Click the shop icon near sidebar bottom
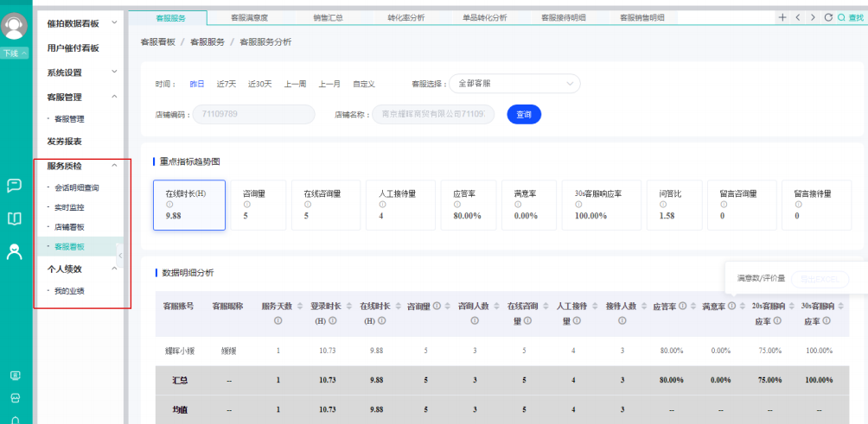This screenshot has height=424, width=868. pos(15,398)
